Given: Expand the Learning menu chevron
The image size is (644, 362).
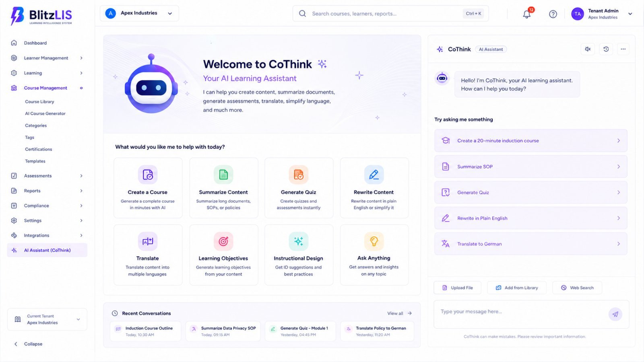Looking at the screenshot, I should tap(81, 73).
